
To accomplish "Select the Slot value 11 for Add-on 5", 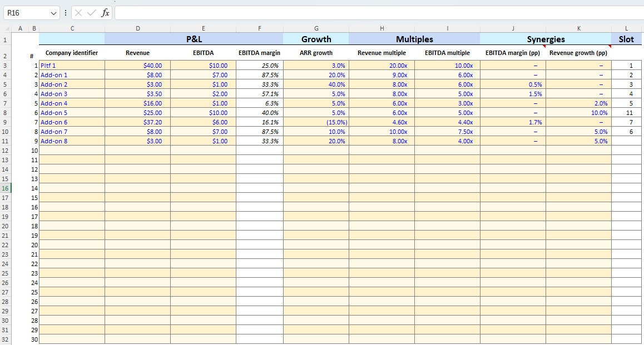I will (626, 113).
